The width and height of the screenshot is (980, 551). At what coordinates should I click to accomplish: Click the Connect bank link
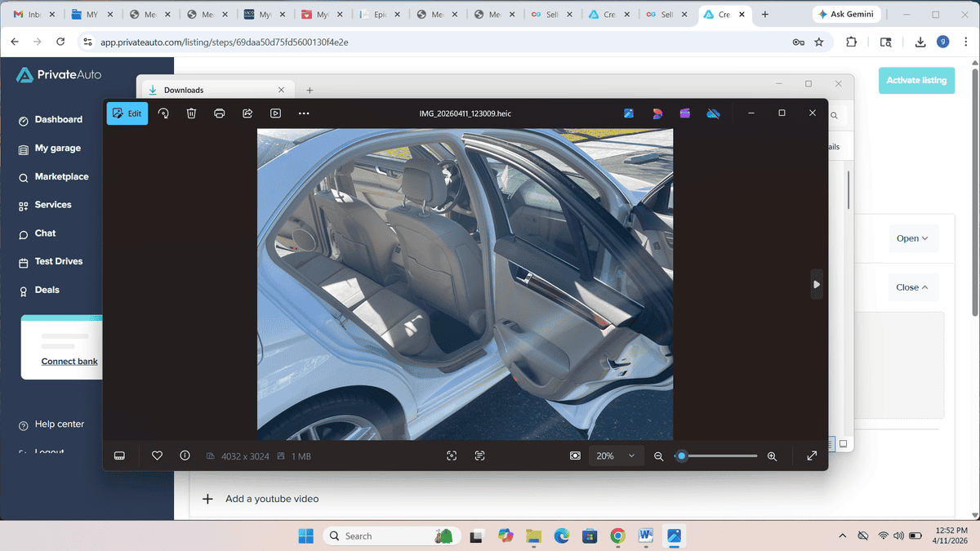tap(69, 361)
